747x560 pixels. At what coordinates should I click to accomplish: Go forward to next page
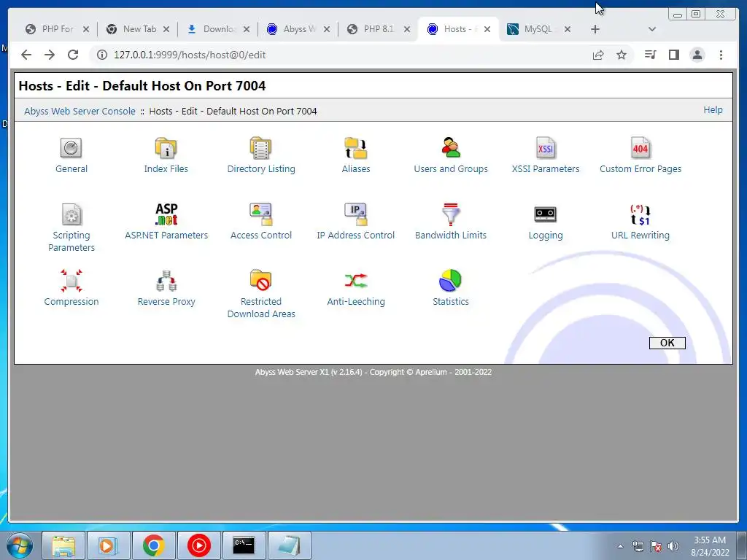[x=50, y=55]
